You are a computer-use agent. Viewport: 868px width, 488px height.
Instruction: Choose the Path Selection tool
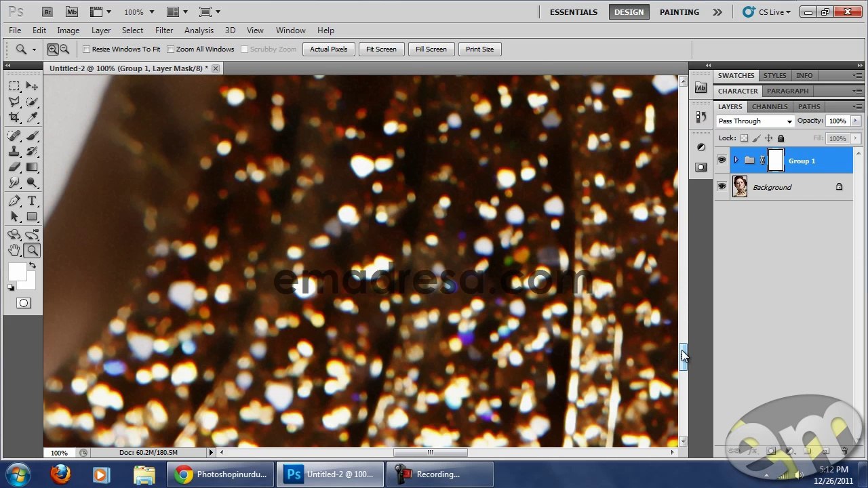coord(14,216)
